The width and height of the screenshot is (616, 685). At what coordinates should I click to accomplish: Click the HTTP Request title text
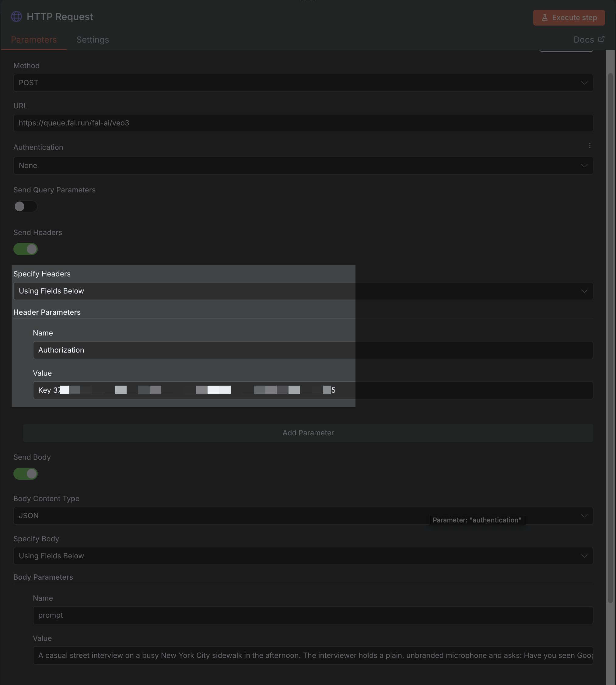60,16
